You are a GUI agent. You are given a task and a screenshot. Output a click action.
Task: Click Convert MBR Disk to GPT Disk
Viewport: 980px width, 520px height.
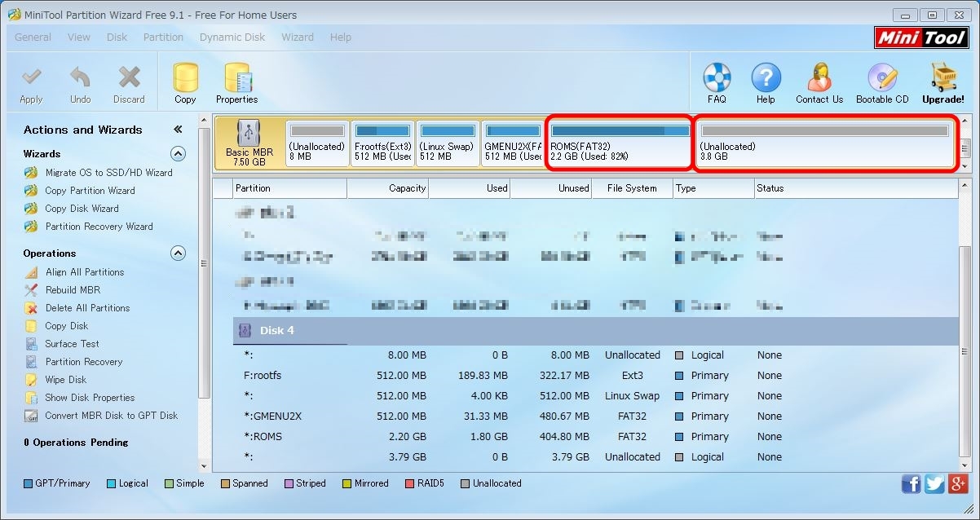tap(111, 416)
